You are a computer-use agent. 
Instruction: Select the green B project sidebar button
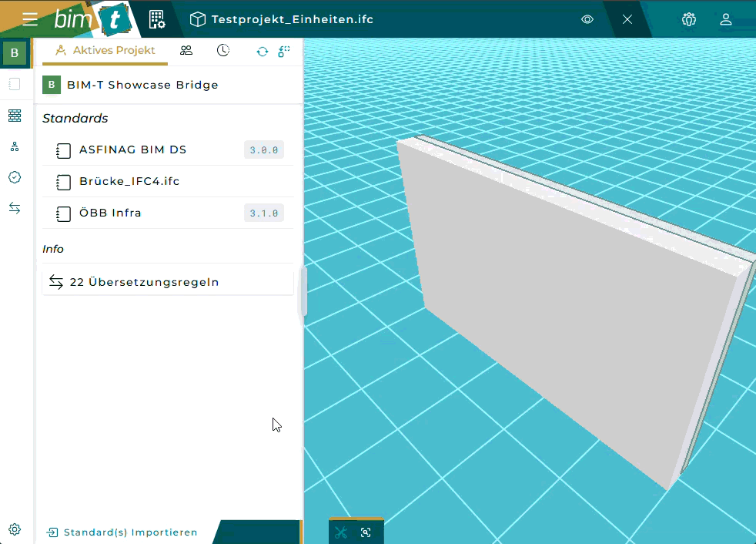click(x=15, y=52)
